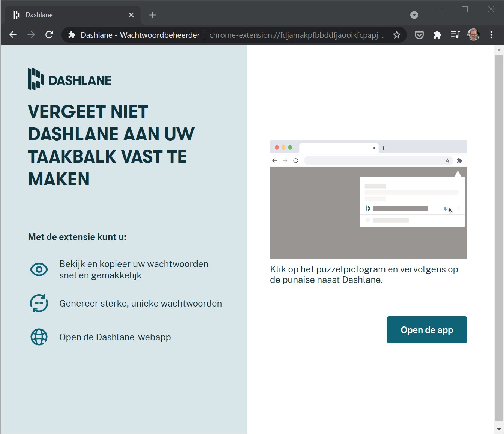Click 'Open de Dashlane-webapp' text
Viewport: 504px width, 434px height.
[115, 337]
